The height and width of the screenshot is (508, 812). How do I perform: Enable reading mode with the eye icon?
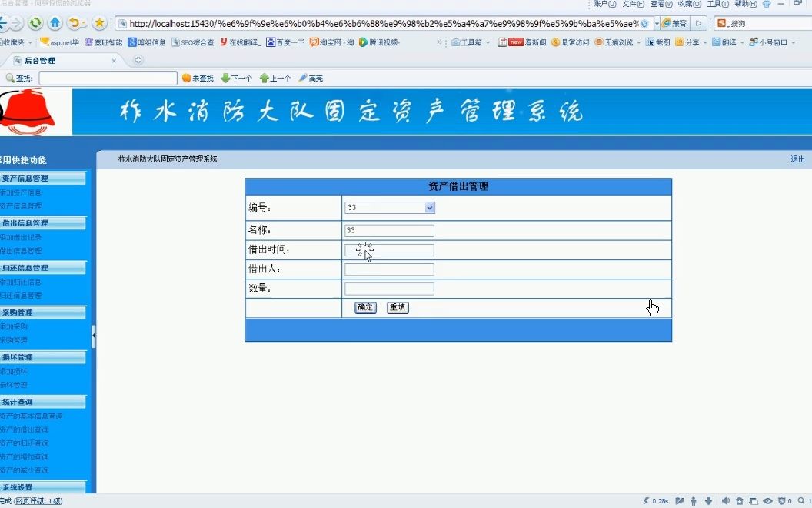(x=767, y=500)
